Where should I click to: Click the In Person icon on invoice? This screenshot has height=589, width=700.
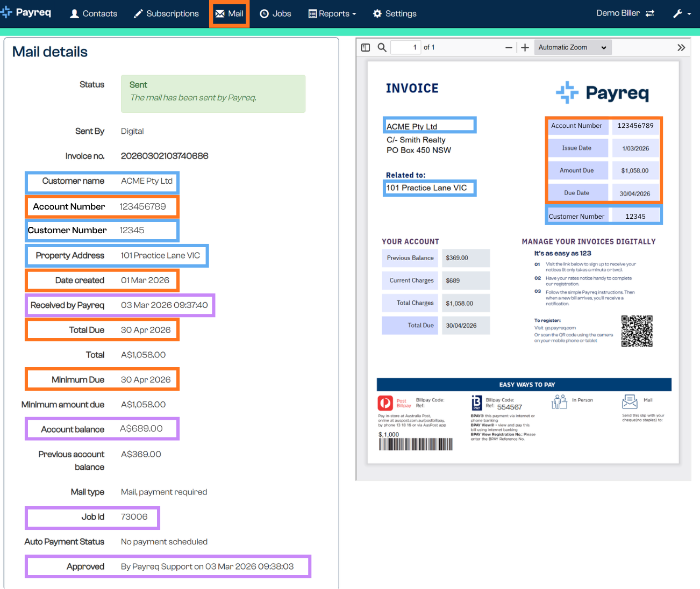coord(559,401)
